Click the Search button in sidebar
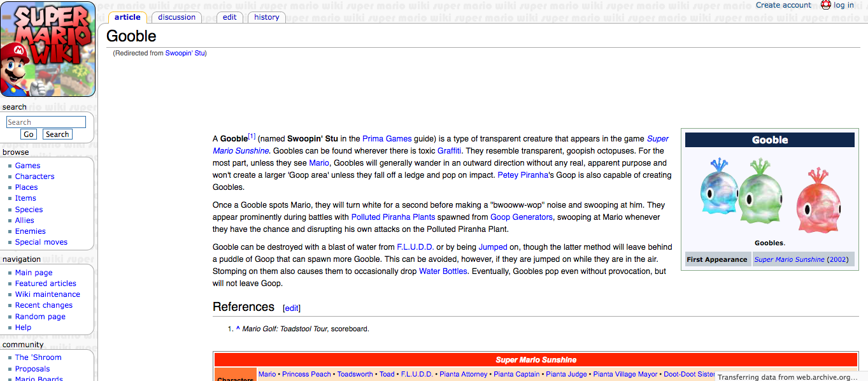The width and height of the screenshot is (868, 381). 57,134
